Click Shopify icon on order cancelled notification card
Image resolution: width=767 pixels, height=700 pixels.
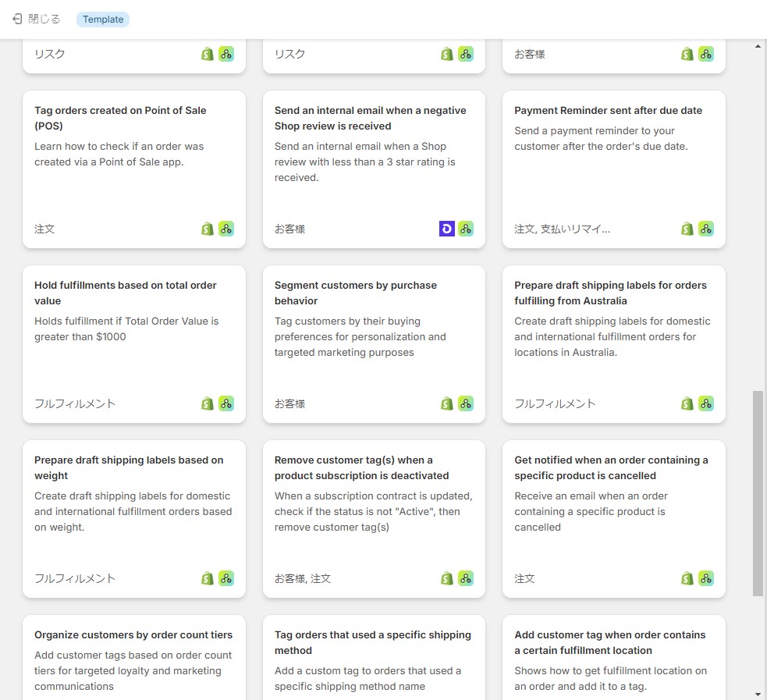point(687,578)
